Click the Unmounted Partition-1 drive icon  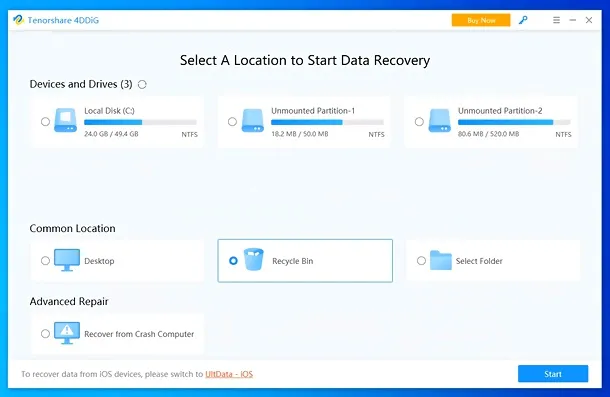(252, 120)
